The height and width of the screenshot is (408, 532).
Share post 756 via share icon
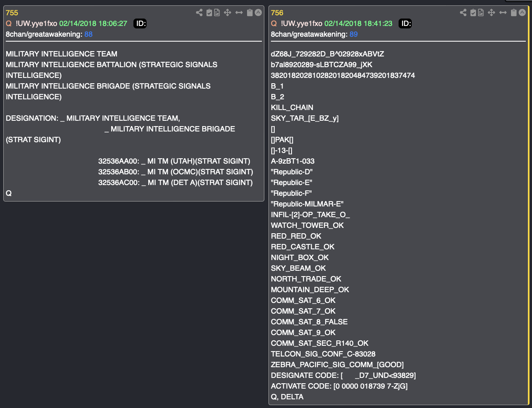tap(463, 13)
